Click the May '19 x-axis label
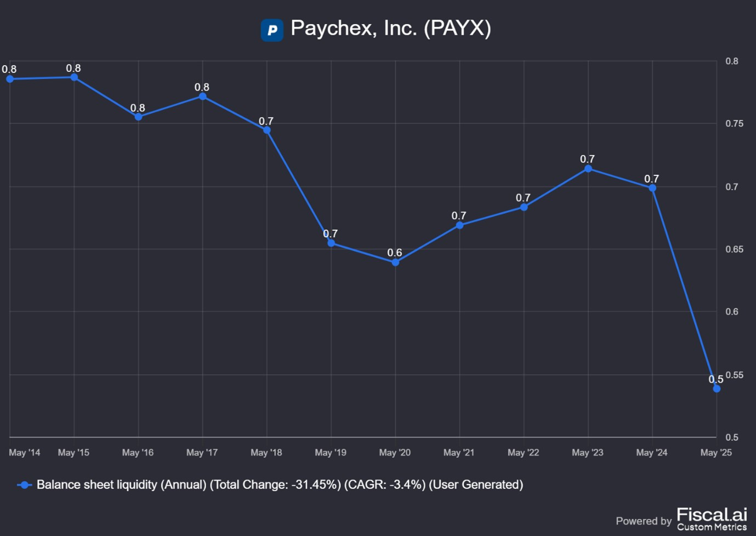The image size is (756, 536). 331,453
